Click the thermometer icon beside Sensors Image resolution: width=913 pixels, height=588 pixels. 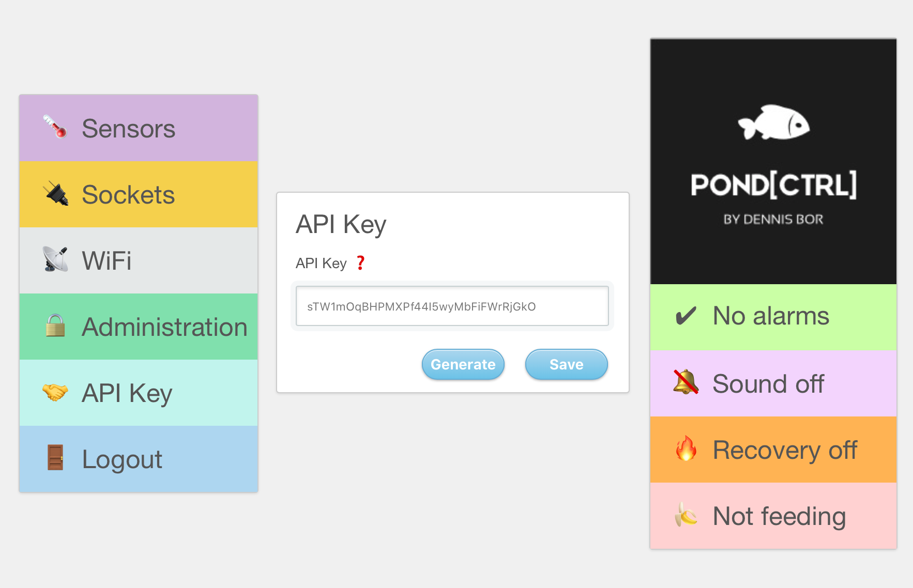click(x=55, y=127)
